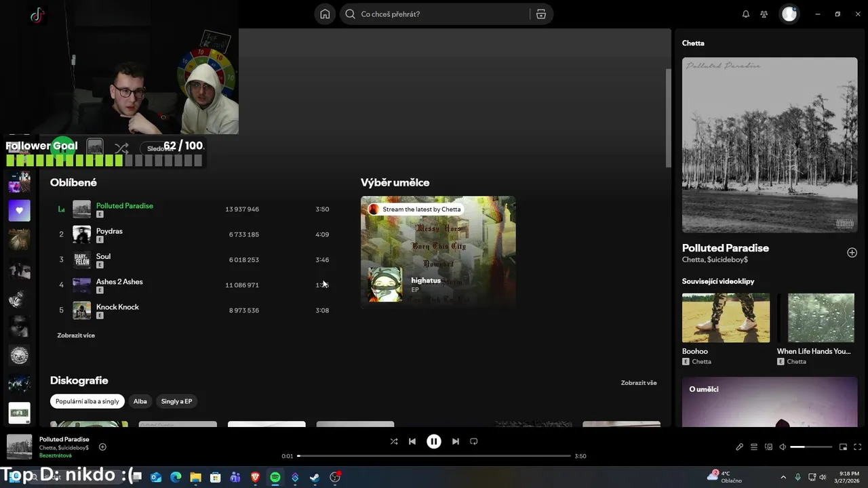Viewport: 868px width, 488px height.
Task: Open OBS Studio from the taskbar
Action: 335,477
